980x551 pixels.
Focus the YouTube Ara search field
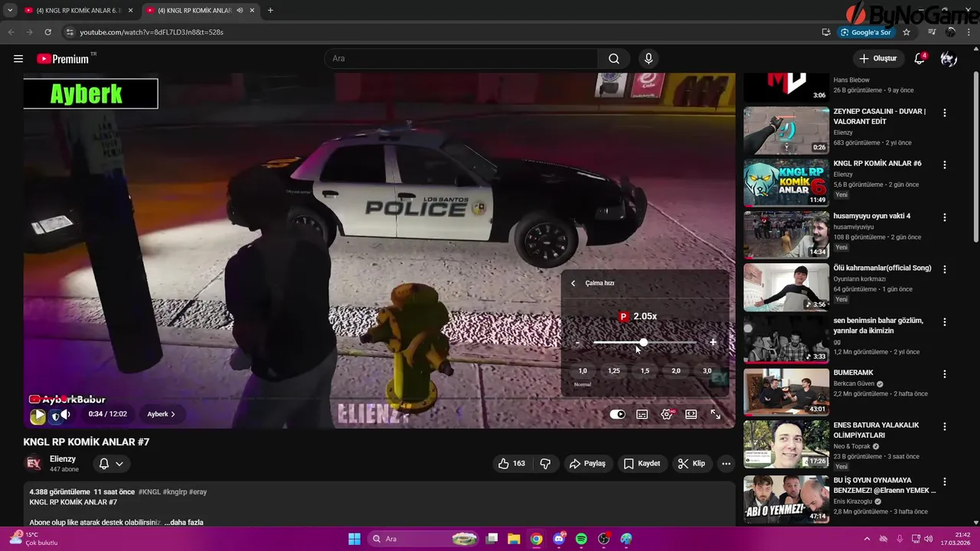(462, 59)
